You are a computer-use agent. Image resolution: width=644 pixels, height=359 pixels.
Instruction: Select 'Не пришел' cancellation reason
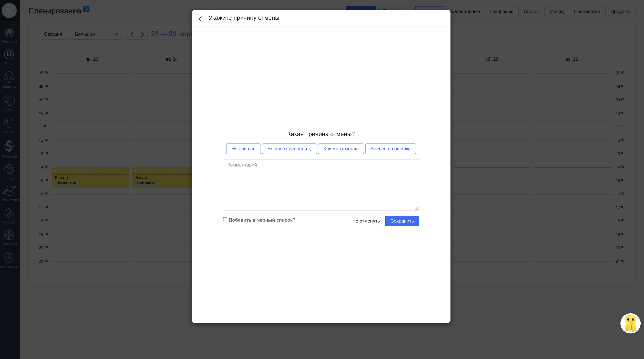point(243,149)
